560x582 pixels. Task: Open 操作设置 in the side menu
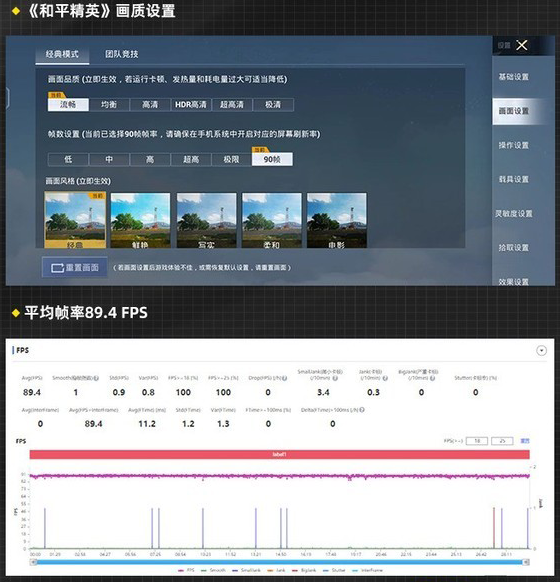[x=514, y=145]
